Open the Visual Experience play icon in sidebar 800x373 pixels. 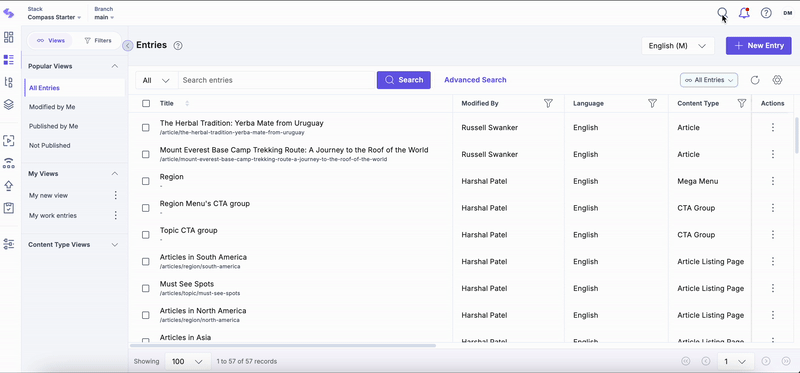[x=9, y=140]
